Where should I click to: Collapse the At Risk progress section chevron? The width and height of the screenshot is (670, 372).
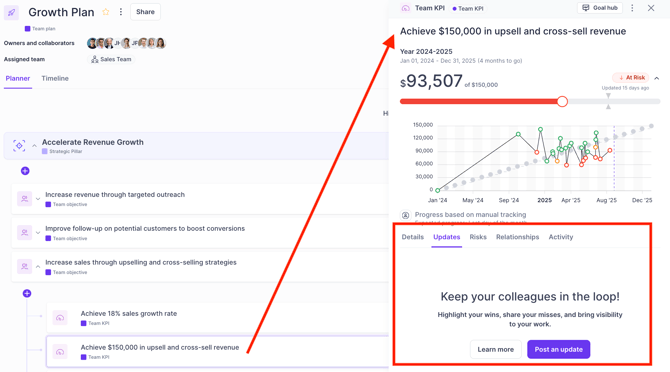(x=657, y=78)
